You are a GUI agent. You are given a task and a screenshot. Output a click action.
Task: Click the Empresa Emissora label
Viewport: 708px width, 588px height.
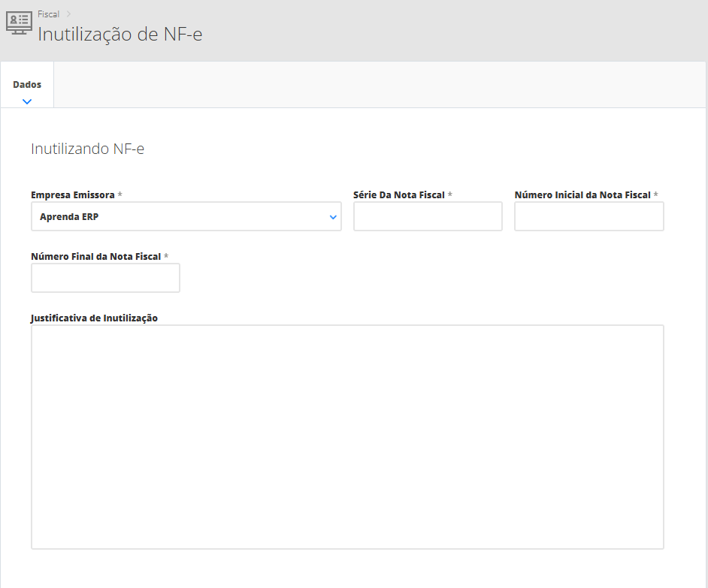tap(72, 194)
